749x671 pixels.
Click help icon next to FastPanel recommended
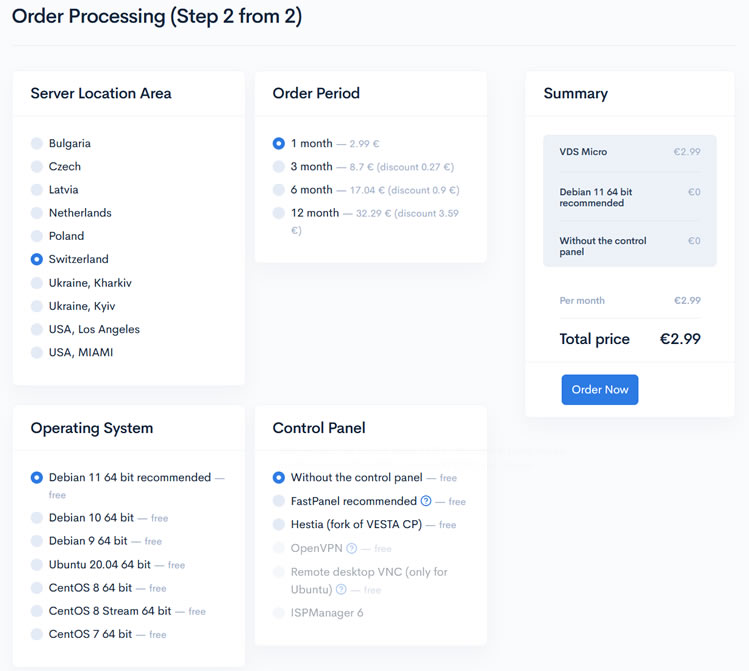coord(426,501)
